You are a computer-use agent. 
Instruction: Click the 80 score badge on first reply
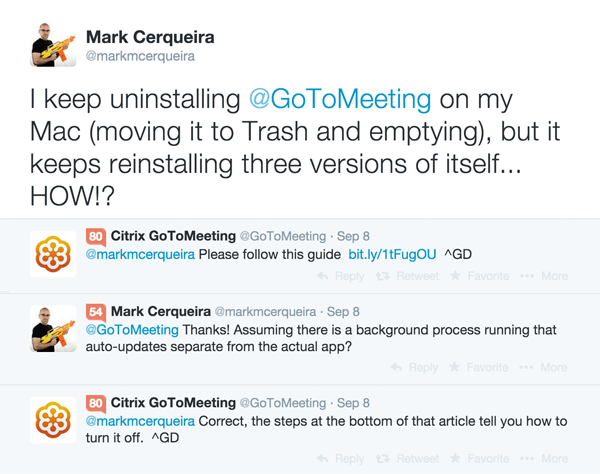(96, 236)
